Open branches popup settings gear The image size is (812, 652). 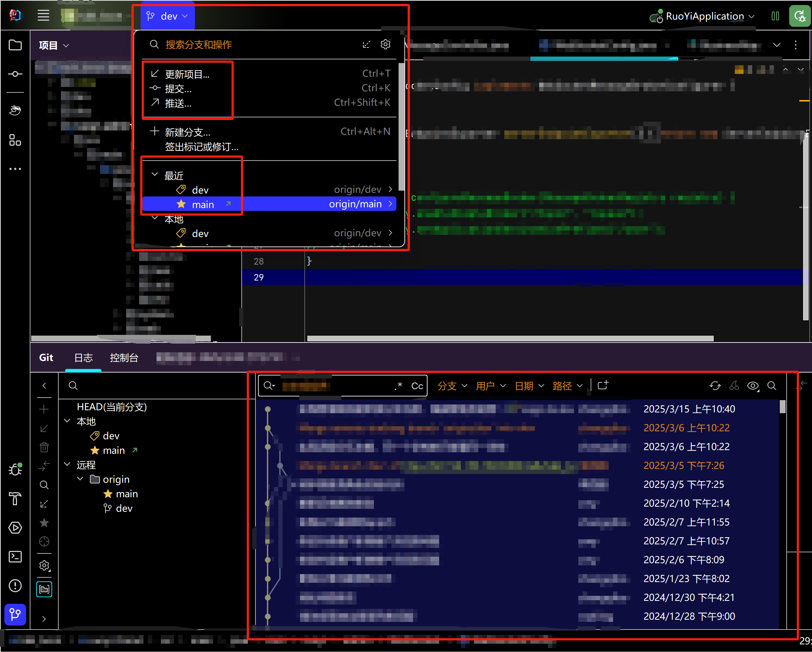click(385, 45)
